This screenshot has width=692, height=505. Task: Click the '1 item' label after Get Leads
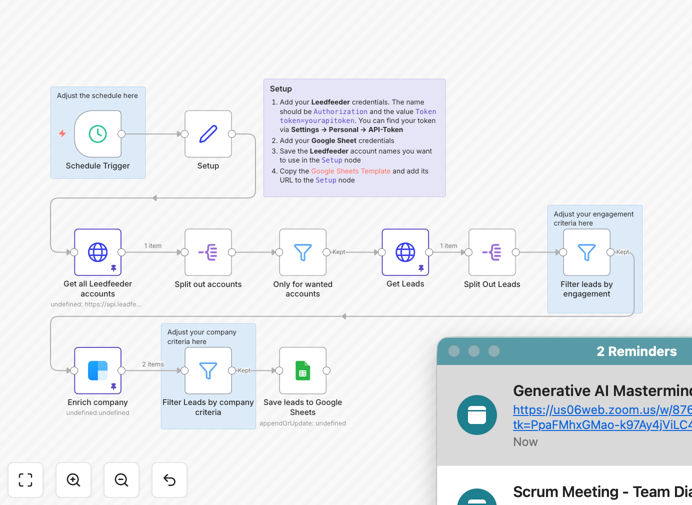[x=448, y=245]
